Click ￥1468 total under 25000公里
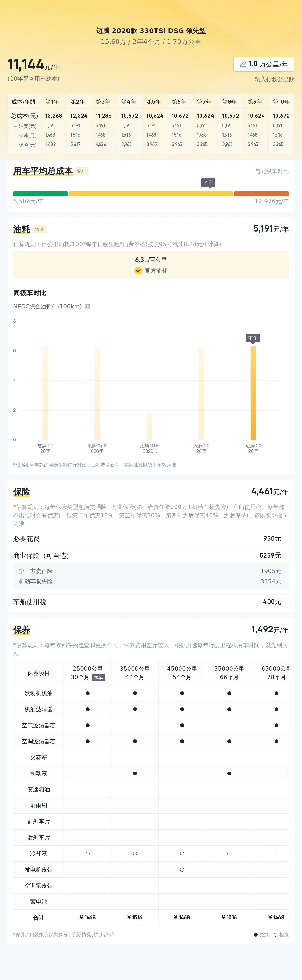 click(x=88, y=918)
